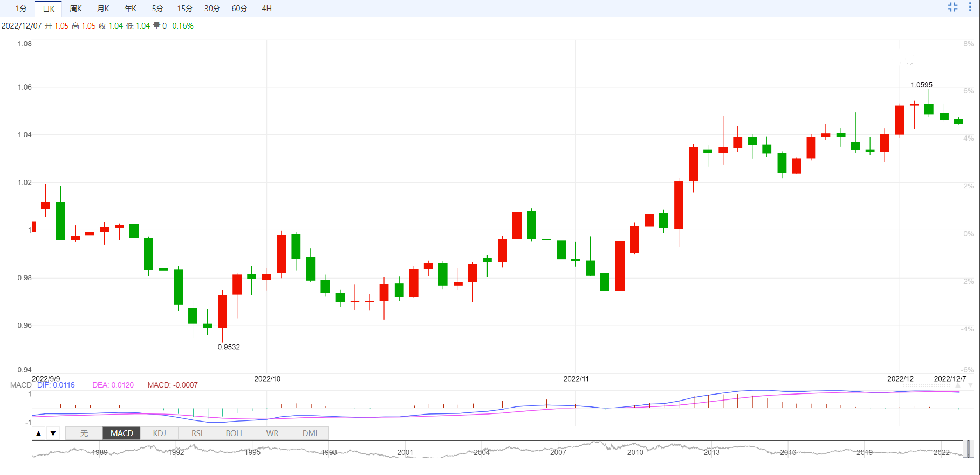Turn on the BOLL indicator

235,433
